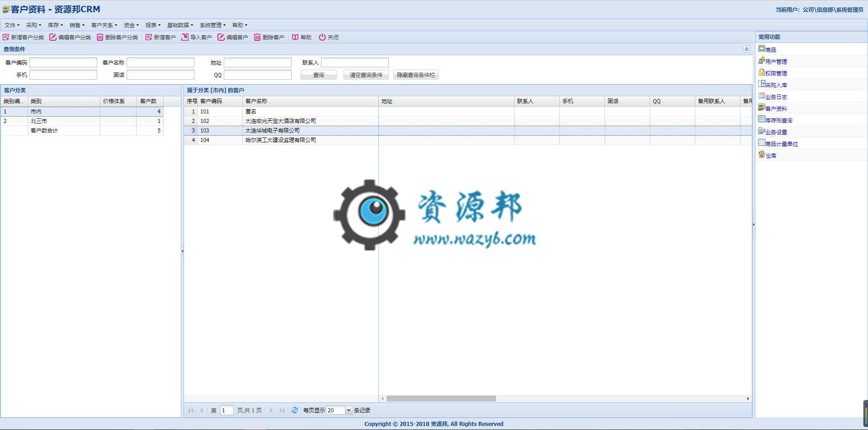The image size is (868, 430).
Task: Click the 新增客户分类 toolbar icon
Action: pos(6,37)
